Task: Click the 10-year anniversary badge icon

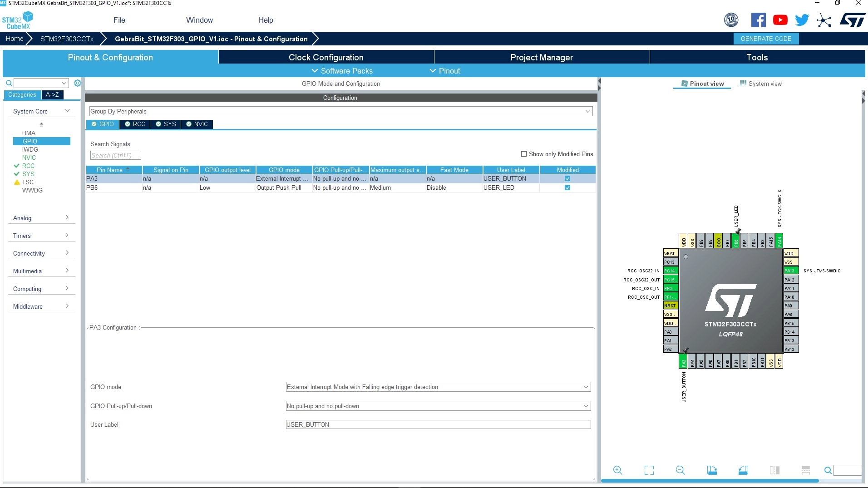Action: [x=731, y=20]
